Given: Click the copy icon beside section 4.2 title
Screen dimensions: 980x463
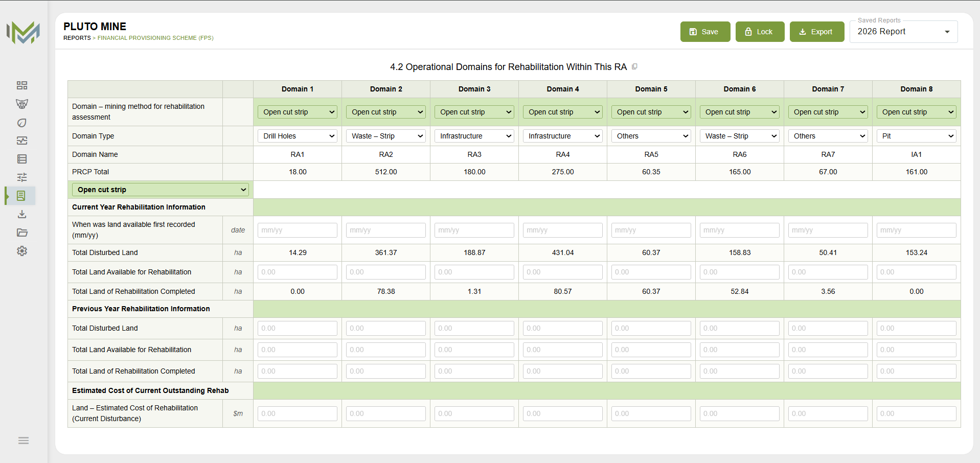Looking at the screenshot, I should click(x=634, y=66).
